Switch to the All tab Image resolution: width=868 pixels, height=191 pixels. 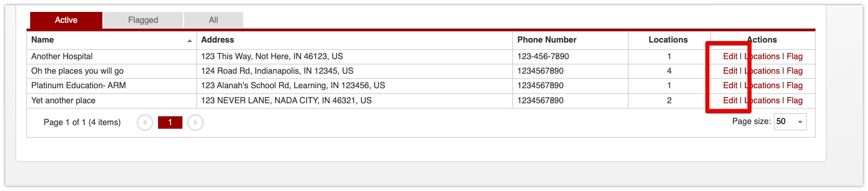[x=213, y=20]
